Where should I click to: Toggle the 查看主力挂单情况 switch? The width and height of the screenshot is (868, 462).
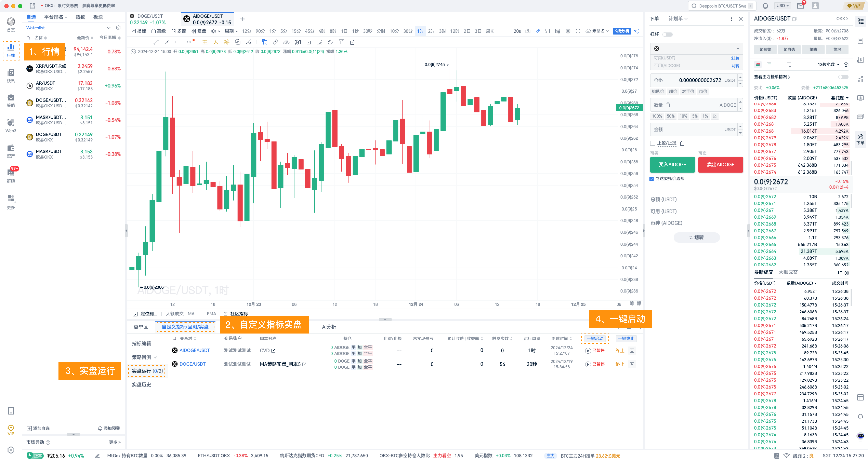(843, 77)
